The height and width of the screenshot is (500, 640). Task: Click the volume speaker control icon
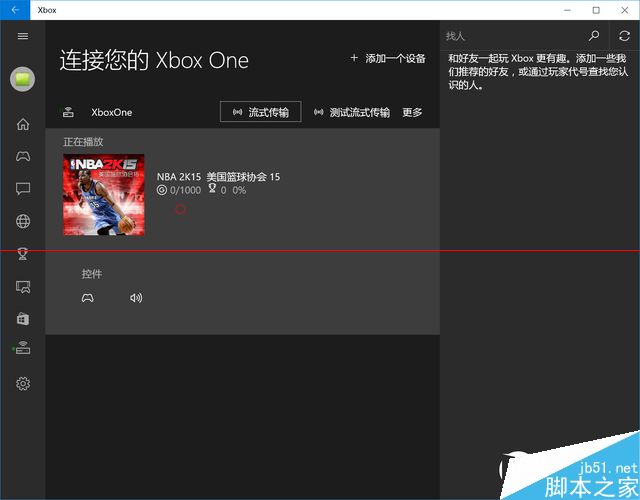[x=136, y=298]
